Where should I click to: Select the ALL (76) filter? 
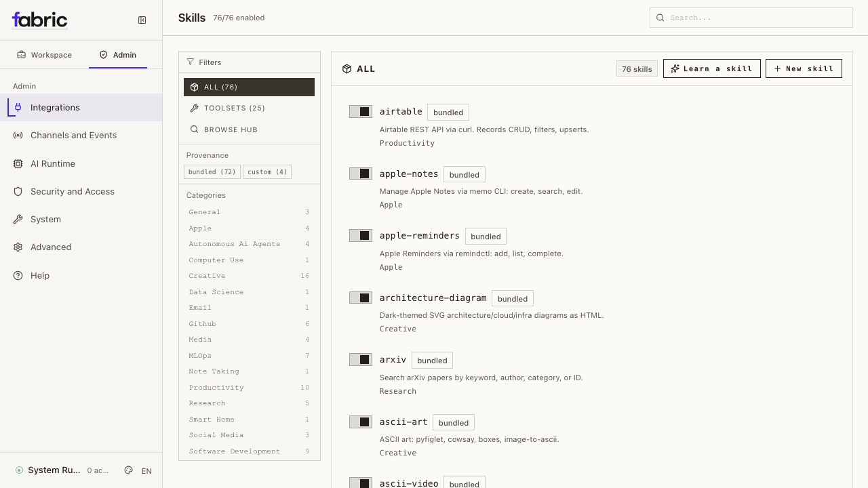pyautogui.click(x=249, y=87)
